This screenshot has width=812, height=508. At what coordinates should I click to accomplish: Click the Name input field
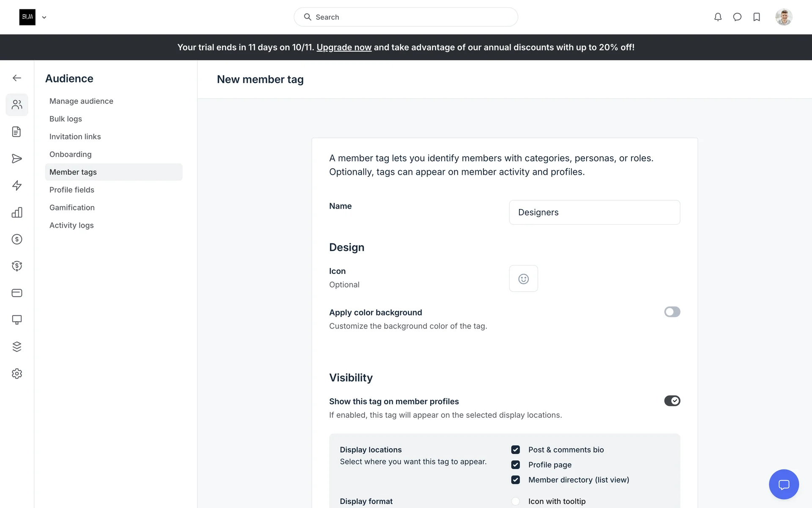coord(594,212)
